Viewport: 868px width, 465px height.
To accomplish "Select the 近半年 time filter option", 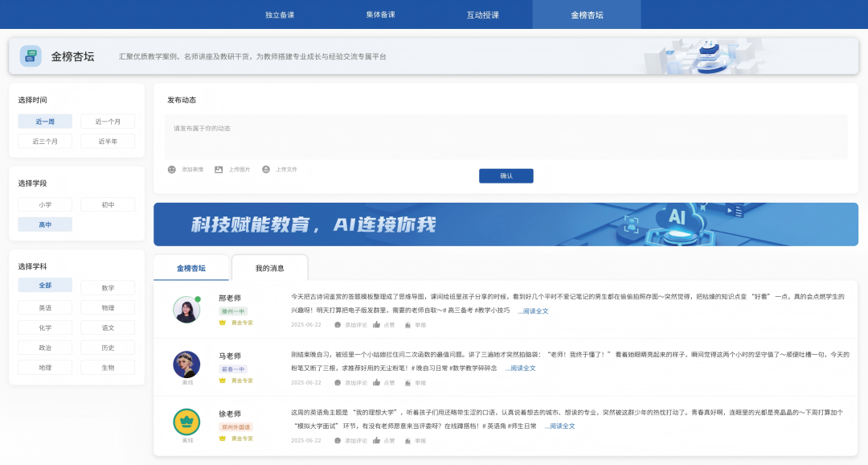I will point(108,140).
